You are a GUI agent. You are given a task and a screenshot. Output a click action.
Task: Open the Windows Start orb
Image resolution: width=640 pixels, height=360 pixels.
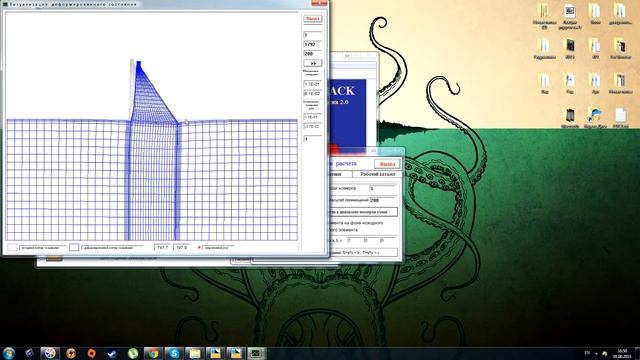pyautogui.click(x=9, y=353)
